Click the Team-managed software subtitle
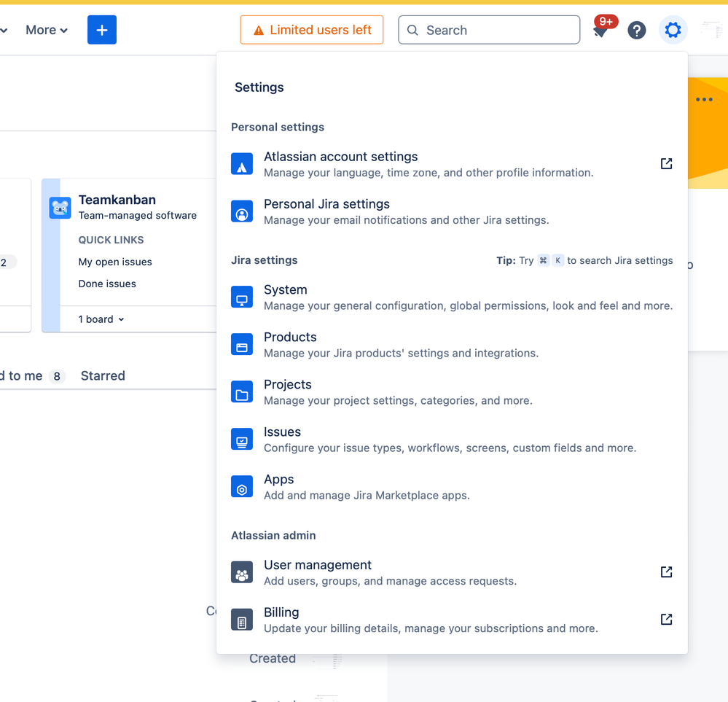728x702 pixels. pos(138,216)
